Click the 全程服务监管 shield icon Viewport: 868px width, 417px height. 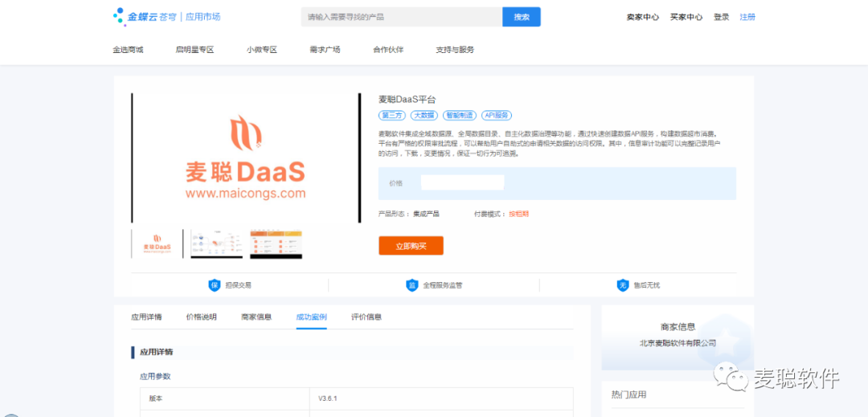tap(411, 285)
